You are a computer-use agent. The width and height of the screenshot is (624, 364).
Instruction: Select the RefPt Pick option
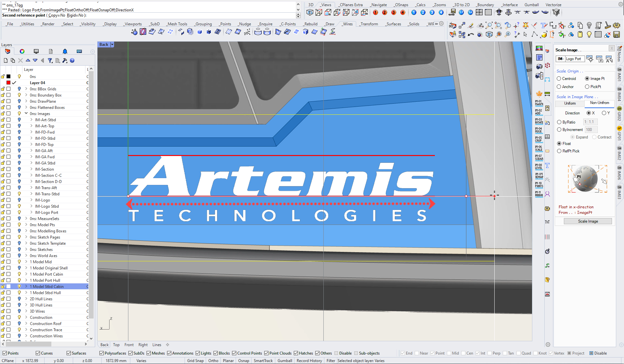click(x=559, y=151)
